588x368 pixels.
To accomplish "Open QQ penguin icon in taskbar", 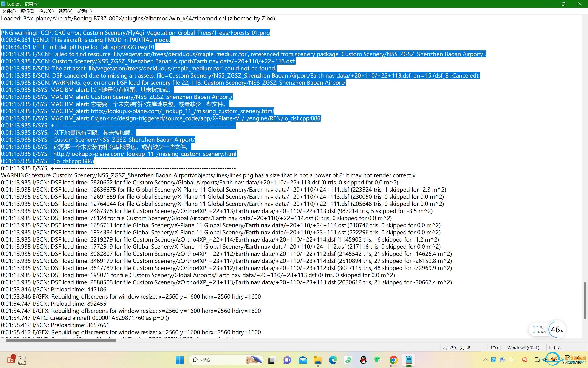I will (363, 360).
